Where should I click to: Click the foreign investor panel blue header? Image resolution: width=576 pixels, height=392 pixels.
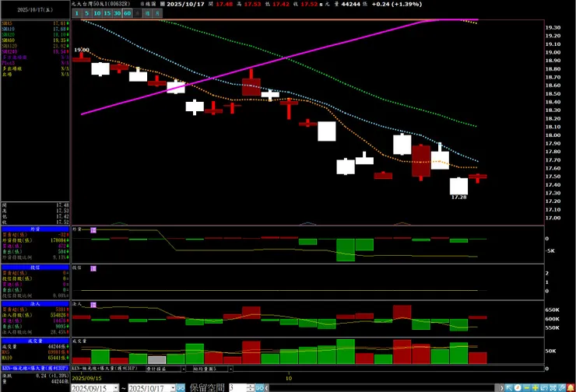(35, 229)
